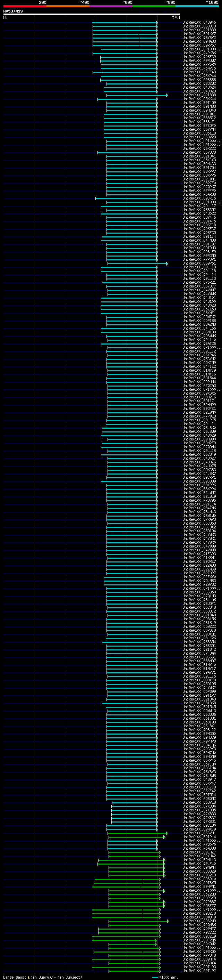Image resolution: width=222 pixels, height=980 pixels.
Task: Open hit UniRef100_B9FWX1
Action: click(199, 114)
